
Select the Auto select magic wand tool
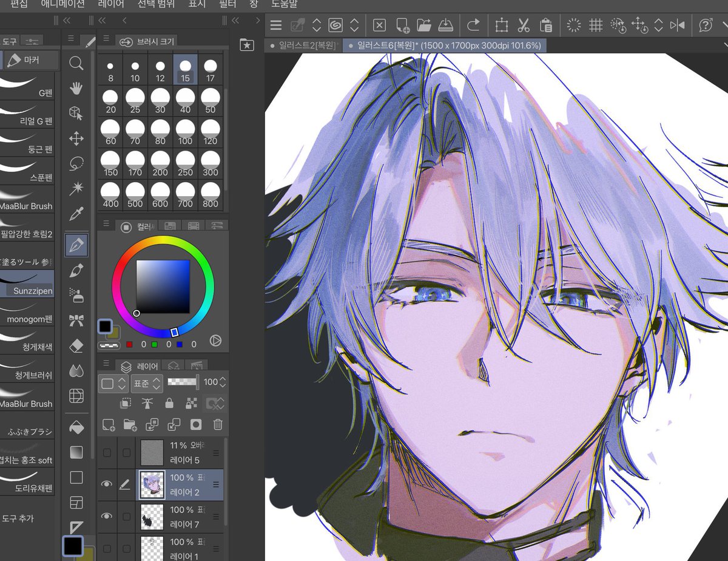coord(76,189)
